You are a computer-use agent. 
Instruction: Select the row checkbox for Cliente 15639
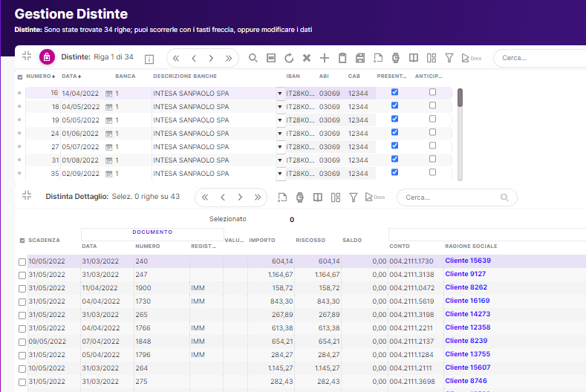[x=22, y=262]
